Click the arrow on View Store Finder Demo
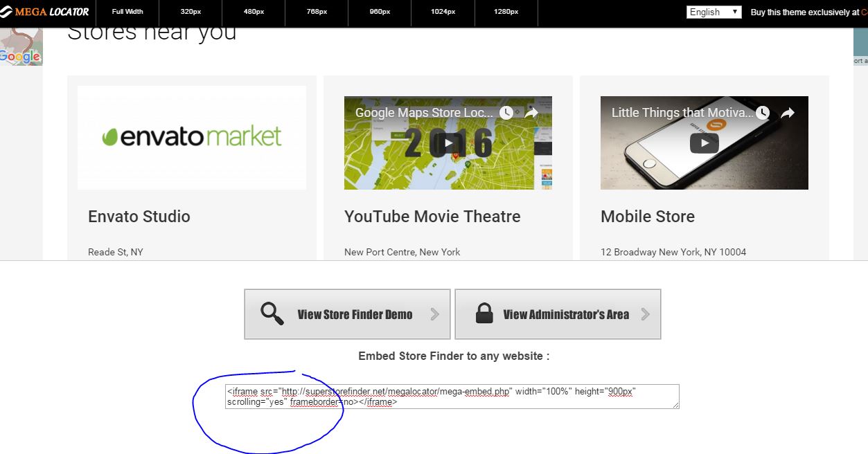Screen dimensions: 868x454 pyautogui.click(x=435, y=314)
